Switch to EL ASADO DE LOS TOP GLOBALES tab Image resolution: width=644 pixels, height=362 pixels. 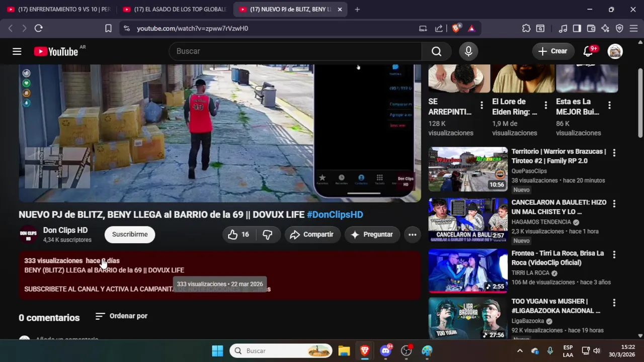(x=175, y=10)
